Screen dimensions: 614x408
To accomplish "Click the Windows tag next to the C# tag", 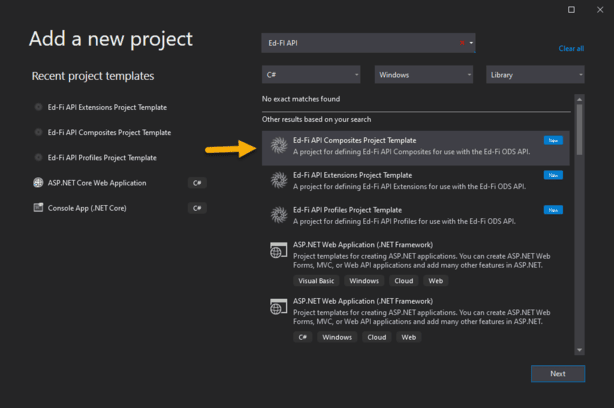I will [x=337, y=337].
